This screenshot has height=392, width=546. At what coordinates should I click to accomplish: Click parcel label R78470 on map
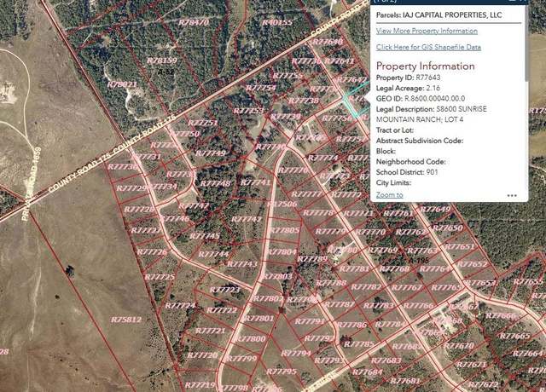pos(194,23)
